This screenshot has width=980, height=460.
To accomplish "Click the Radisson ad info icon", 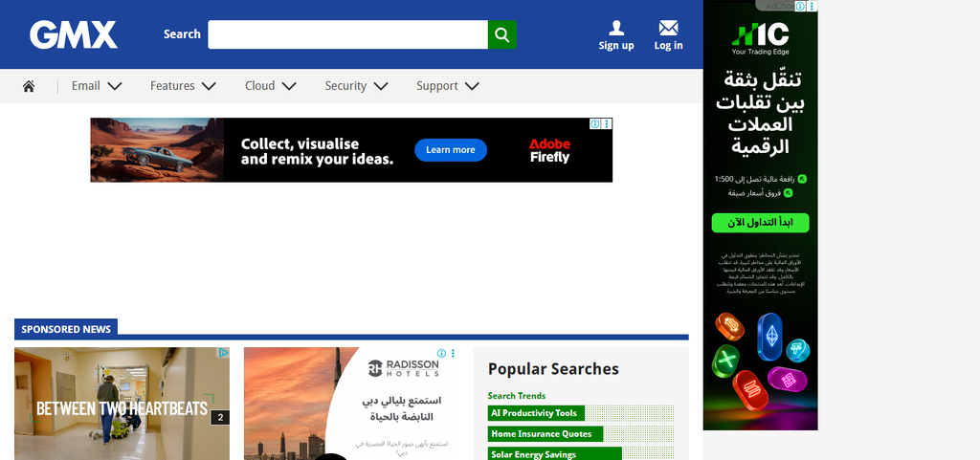I will pos(441,353).
